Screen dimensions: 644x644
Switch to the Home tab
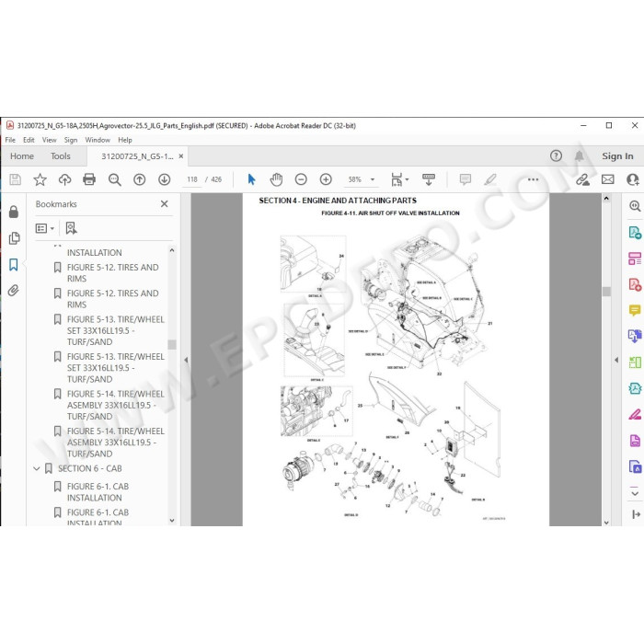22,156
